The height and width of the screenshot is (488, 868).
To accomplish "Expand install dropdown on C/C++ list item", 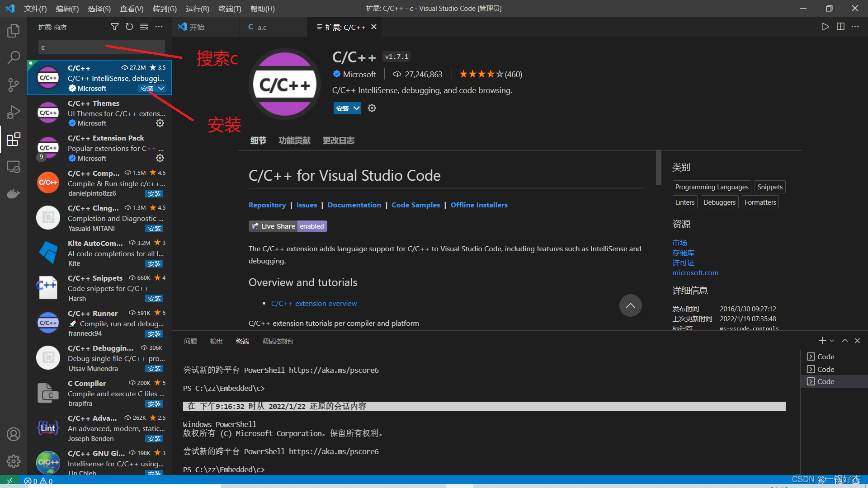I will pyautogui.click(x=161, y=89).
